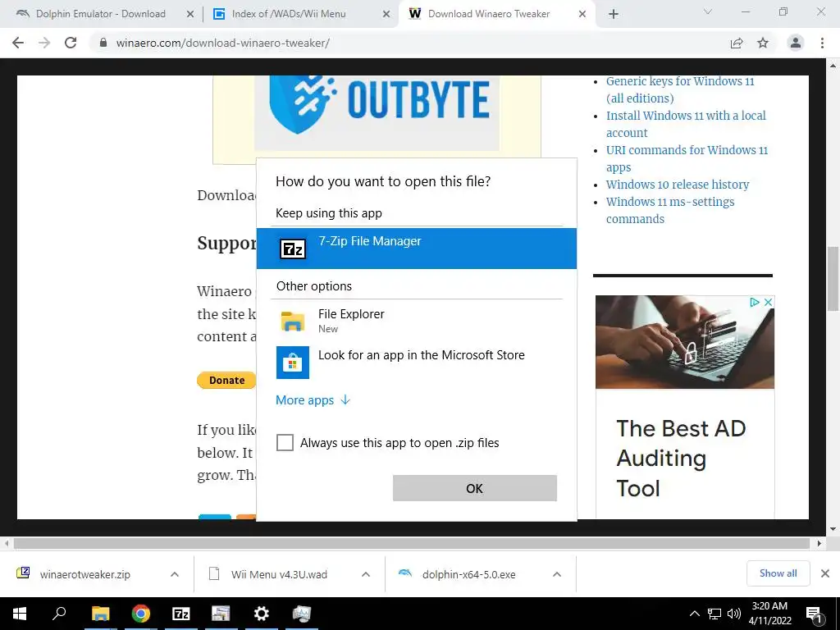
Task: Go forward in browser history
Action: coord(44,43)
